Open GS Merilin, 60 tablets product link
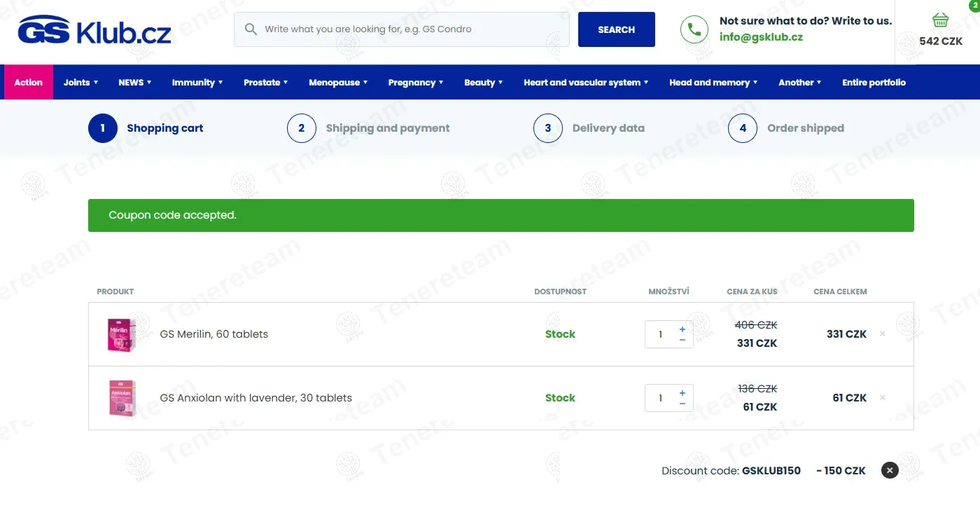This screenshot has height=508, width=980. click(x=214, y=334)
